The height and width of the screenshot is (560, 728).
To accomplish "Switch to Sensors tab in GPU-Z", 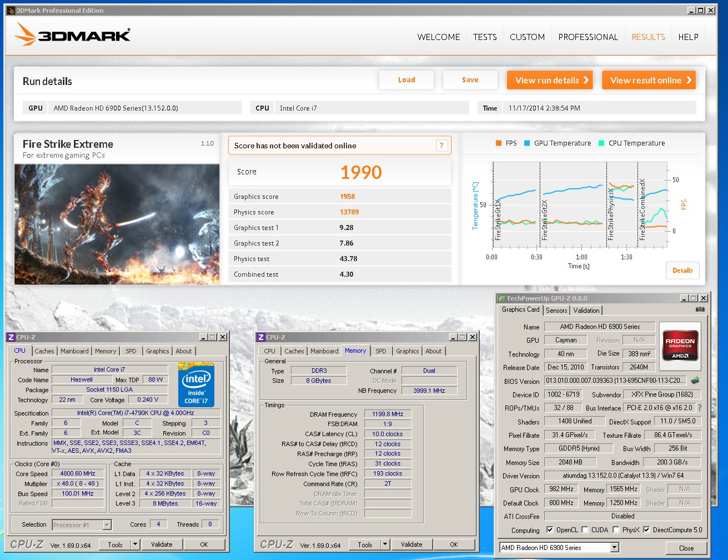I will (x=556, y=311).
